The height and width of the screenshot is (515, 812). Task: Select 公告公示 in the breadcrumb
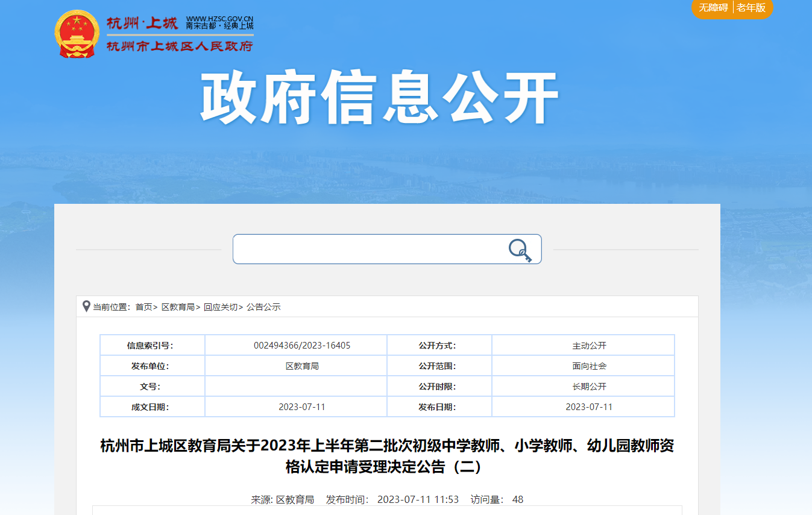[263, 307]
